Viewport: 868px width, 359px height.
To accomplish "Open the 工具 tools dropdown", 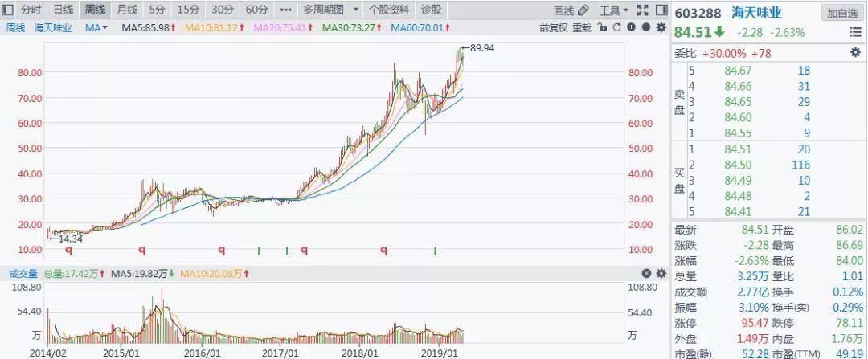I will pyautogui.click(x=615, y=10).
